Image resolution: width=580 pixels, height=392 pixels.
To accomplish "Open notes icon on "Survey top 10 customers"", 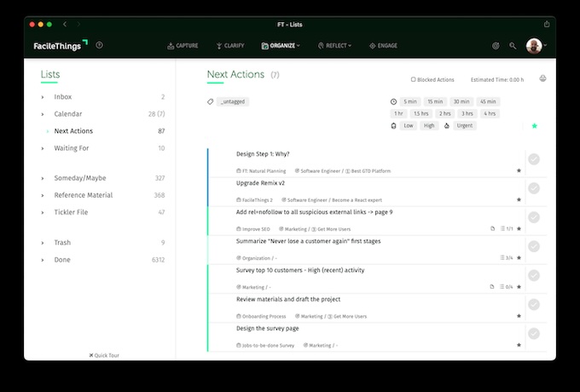I will (493, 286).
